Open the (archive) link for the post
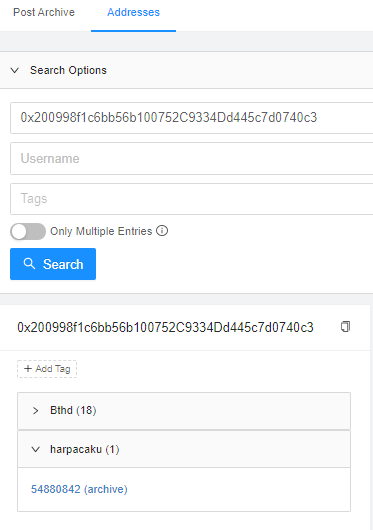The height and width of the screenshot is (530, 373). point(106,489)
